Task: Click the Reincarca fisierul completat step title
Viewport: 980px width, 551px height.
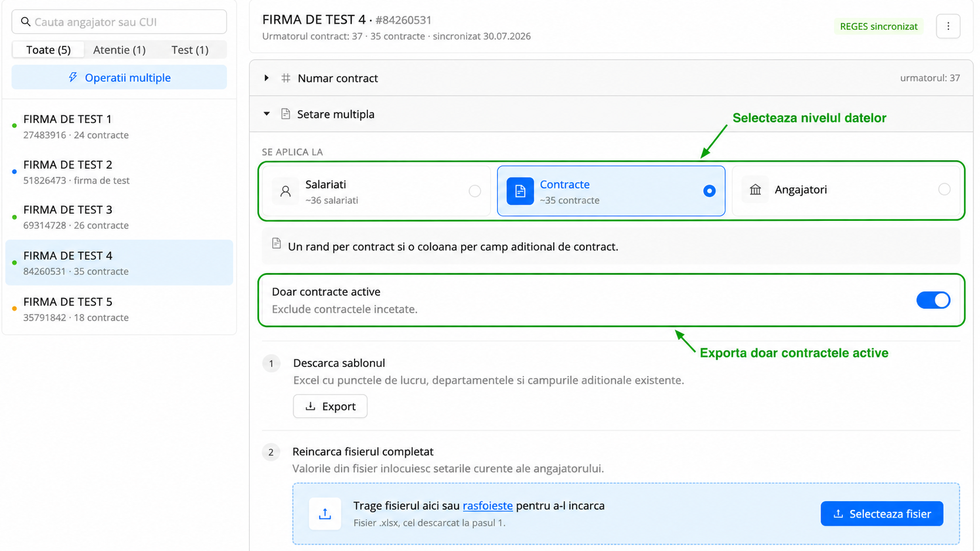Action: tap(363, 451)
